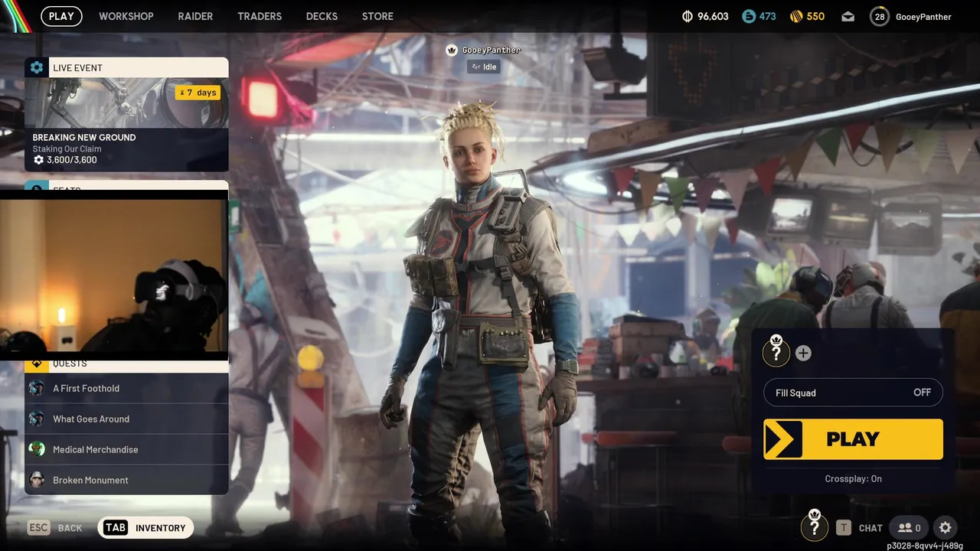The height and width of the screenshot is (551, 980).
Task: Open the PLAY tab in top navigation
Action: coord(61,16)
